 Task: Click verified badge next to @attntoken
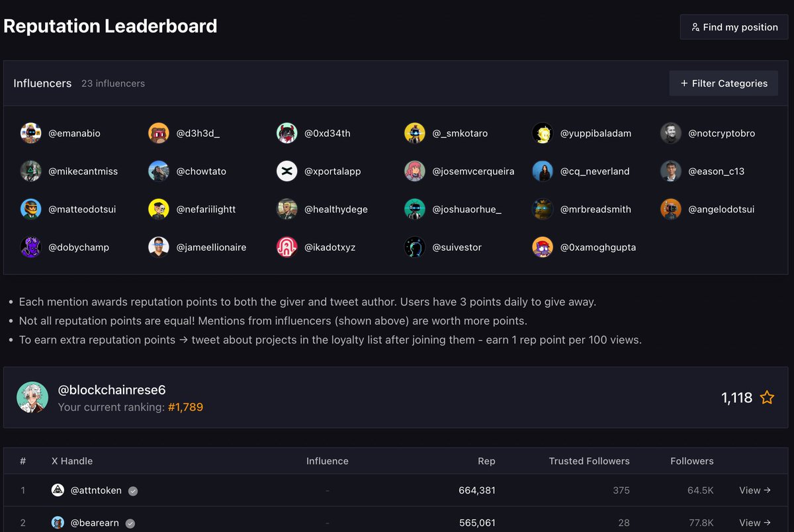coord(133,491)
